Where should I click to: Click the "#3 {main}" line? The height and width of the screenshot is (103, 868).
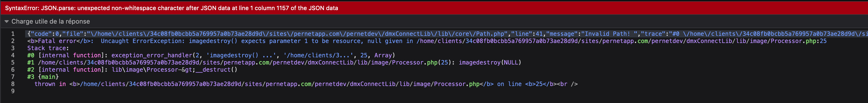[43, 77]
